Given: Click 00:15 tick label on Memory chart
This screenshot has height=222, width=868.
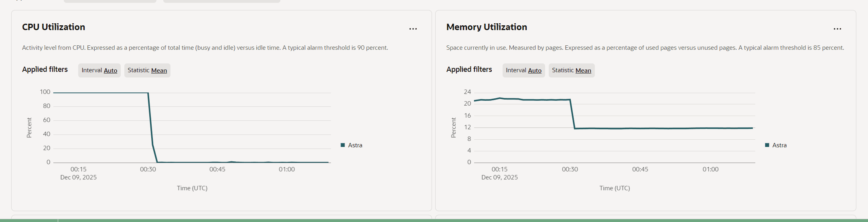Looking at the screenshot, I should pyautogui.click(x=499, y=169).
